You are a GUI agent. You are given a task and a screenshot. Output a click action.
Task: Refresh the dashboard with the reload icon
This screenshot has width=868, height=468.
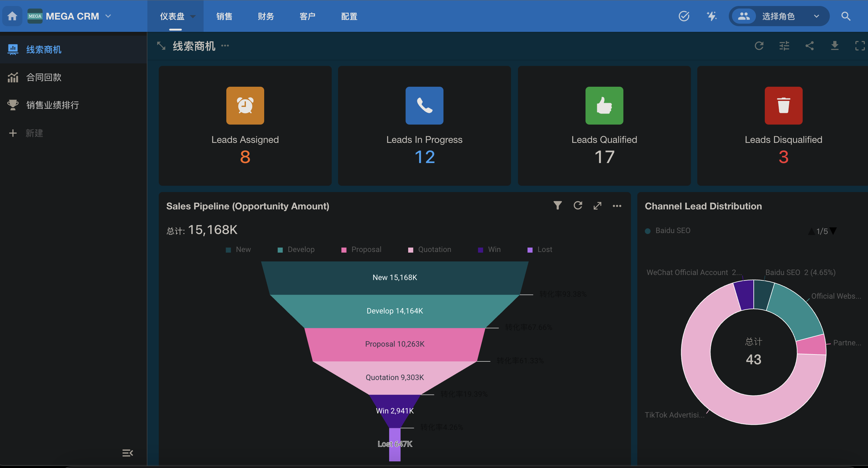(759, 46)
